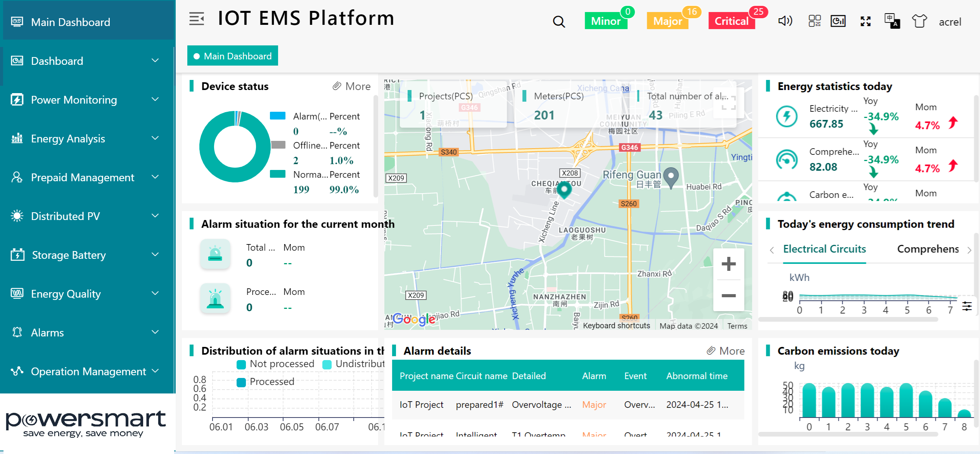Open More in Alarm details panel
The image size is (980, 454).
(725, 351)
